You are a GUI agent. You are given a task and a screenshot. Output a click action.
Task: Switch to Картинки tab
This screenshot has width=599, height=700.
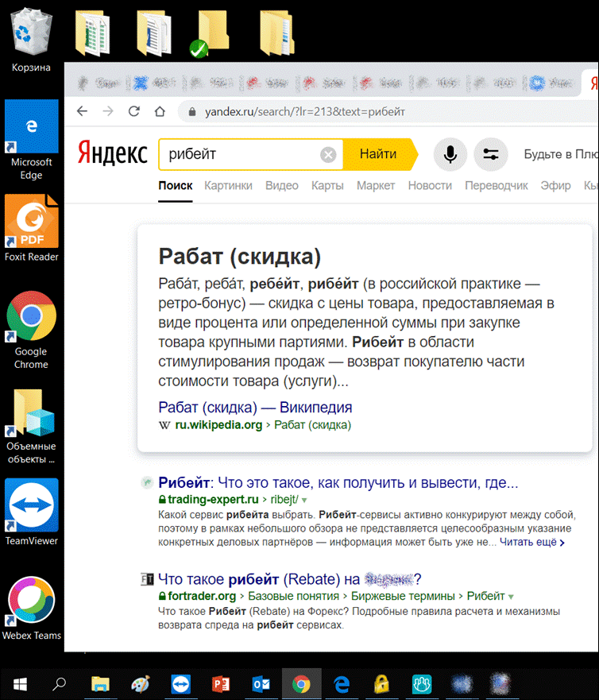228,186
